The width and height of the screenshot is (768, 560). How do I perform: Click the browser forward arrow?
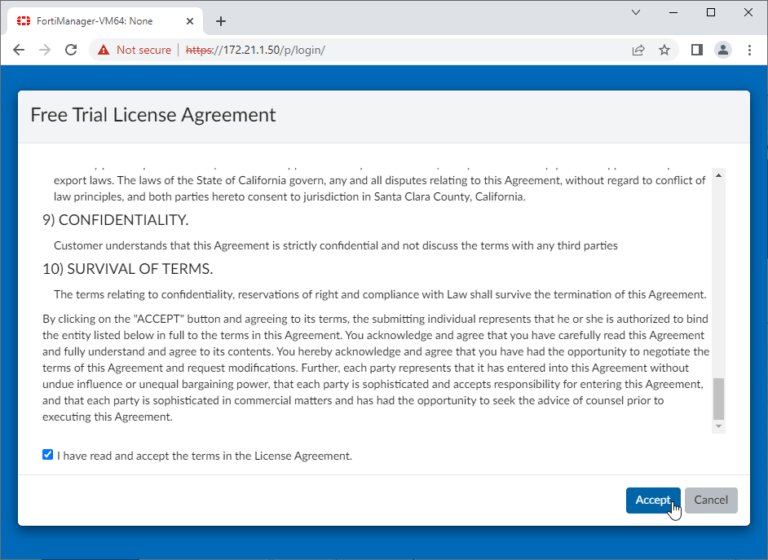(x=44, y=50)
